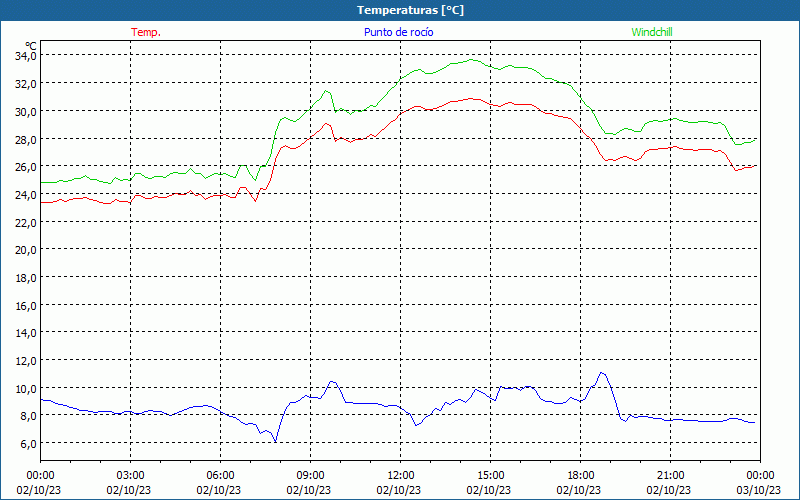Click the '8,0' y-axis value
This screenshot has width=800, height=500.
(x=28, y=416)
